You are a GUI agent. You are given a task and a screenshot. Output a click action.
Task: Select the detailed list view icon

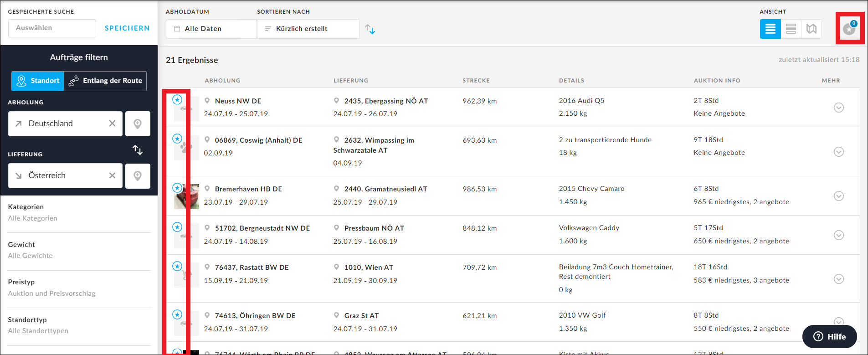[770, 29]
